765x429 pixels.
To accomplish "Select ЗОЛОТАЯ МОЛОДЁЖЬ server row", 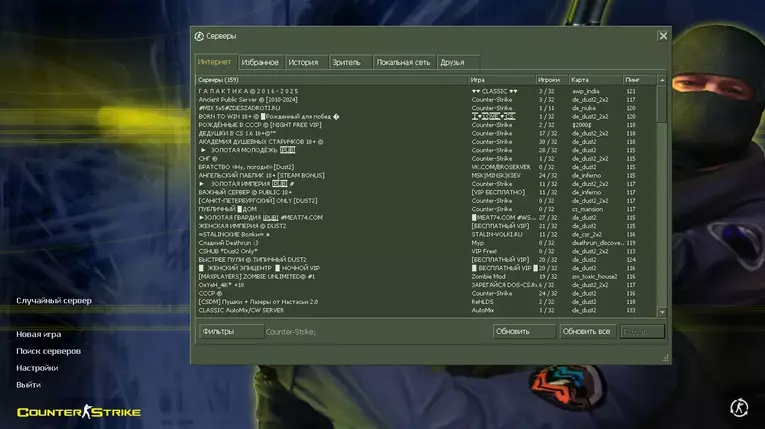I will [426, 150].
